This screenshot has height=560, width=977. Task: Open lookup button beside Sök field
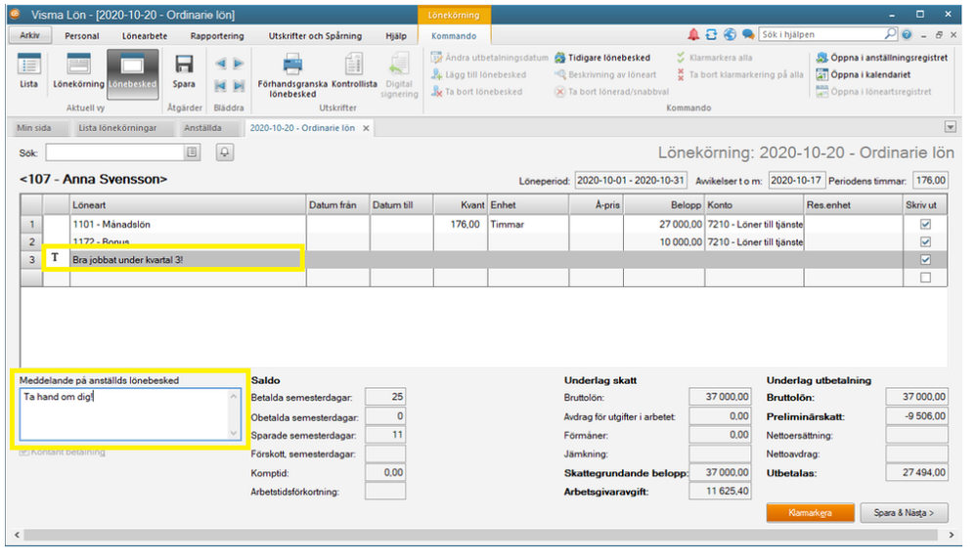pyautogui.click(x=193, y=152)
